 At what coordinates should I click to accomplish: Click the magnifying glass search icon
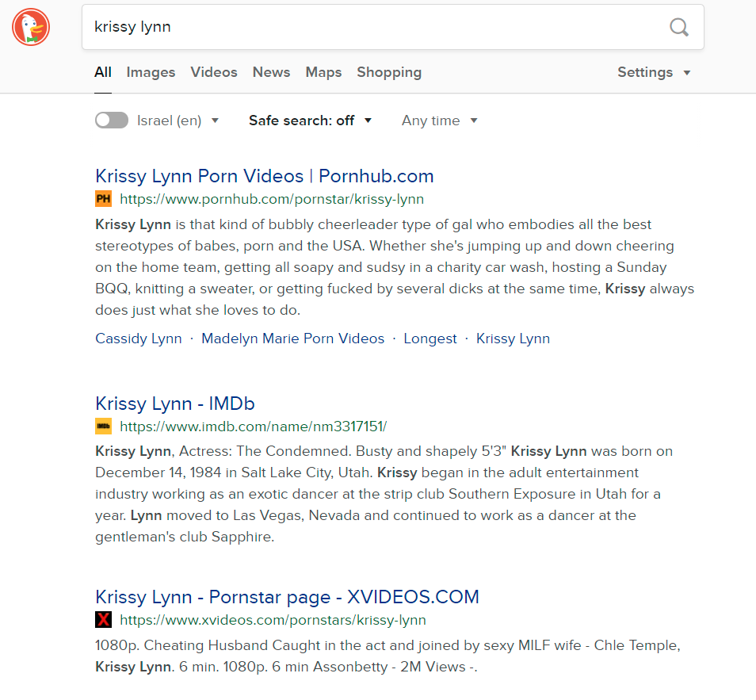pyautogui.click(x=679, y=27)
